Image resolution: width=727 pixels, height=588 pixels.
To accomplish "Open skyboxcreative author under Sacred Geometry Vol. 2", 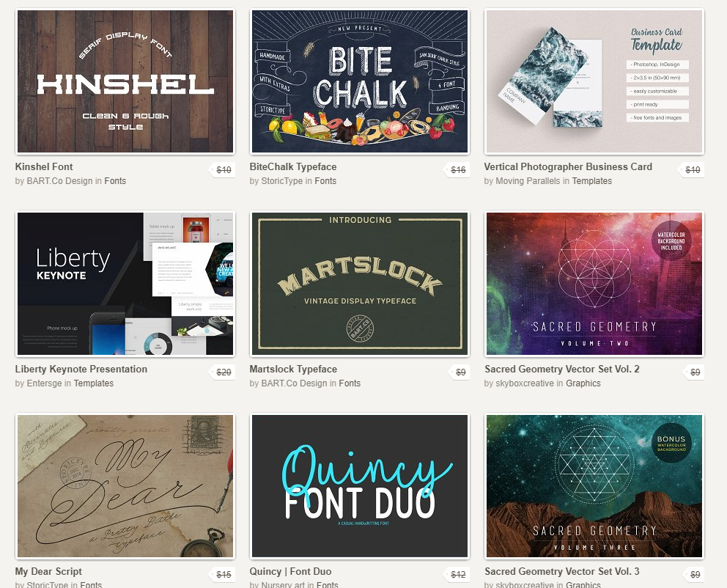I will [x=525, y=383].
